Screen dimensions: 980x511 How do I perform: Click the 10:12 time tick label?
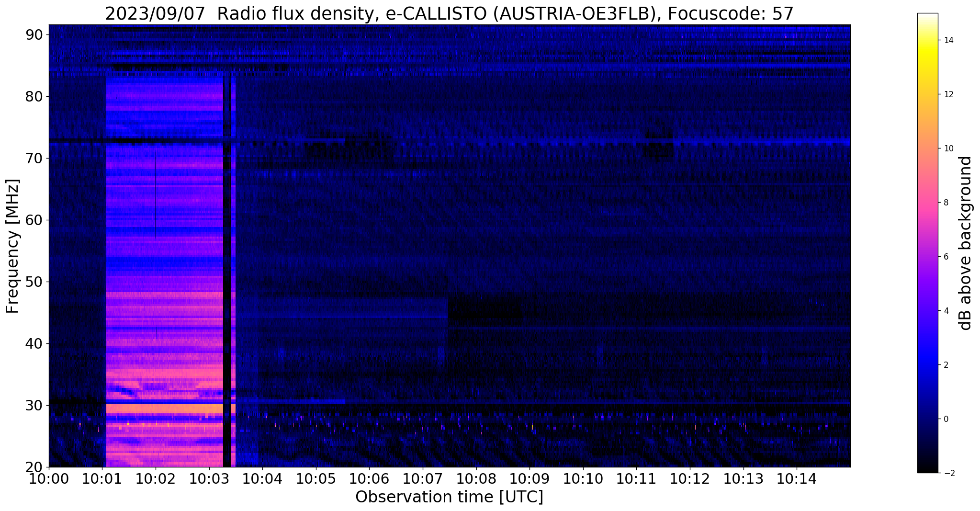(x=690, y=478)
